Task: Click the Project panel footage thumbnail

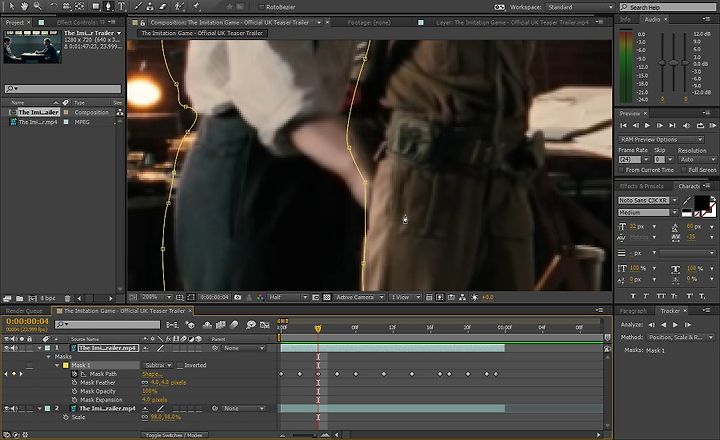Action: (33, 47)
